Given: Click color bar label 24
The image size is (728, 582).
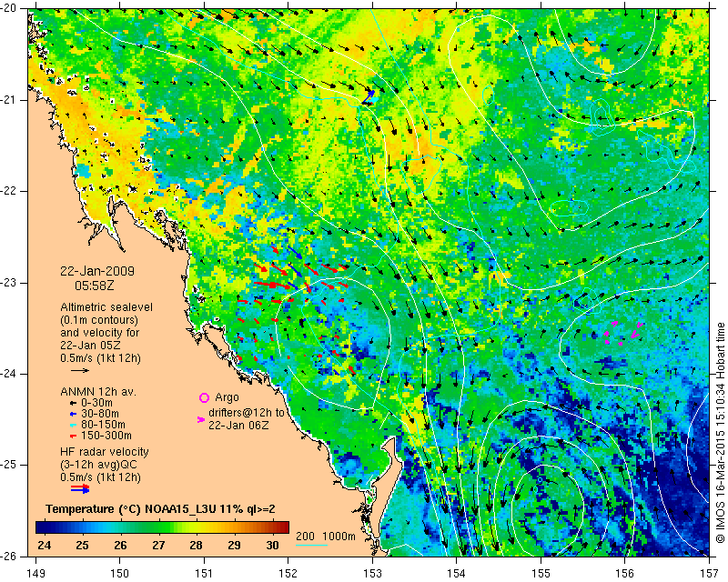Looking at the screenshot, I should [x=44, y=546].
